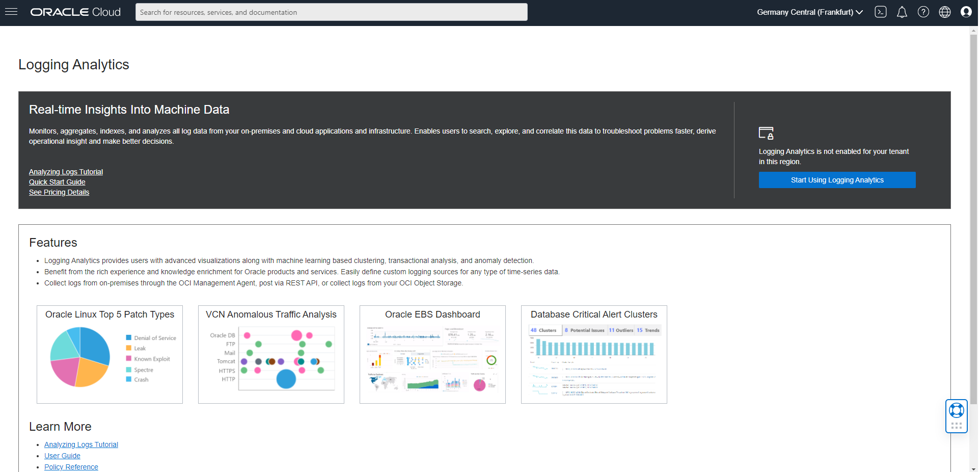
Task: Open the See Pricing Details link
Action: pos(59,192)
